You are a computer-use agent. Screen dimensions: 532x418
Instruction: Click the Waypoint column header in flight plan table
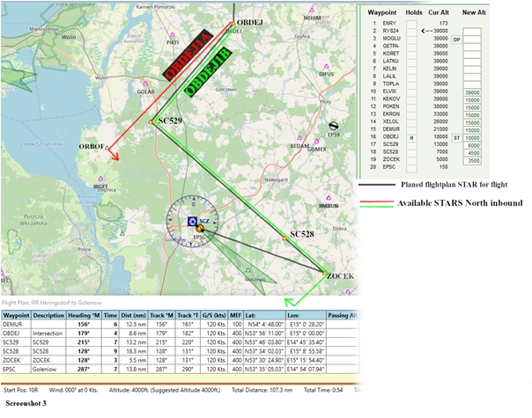16,315
